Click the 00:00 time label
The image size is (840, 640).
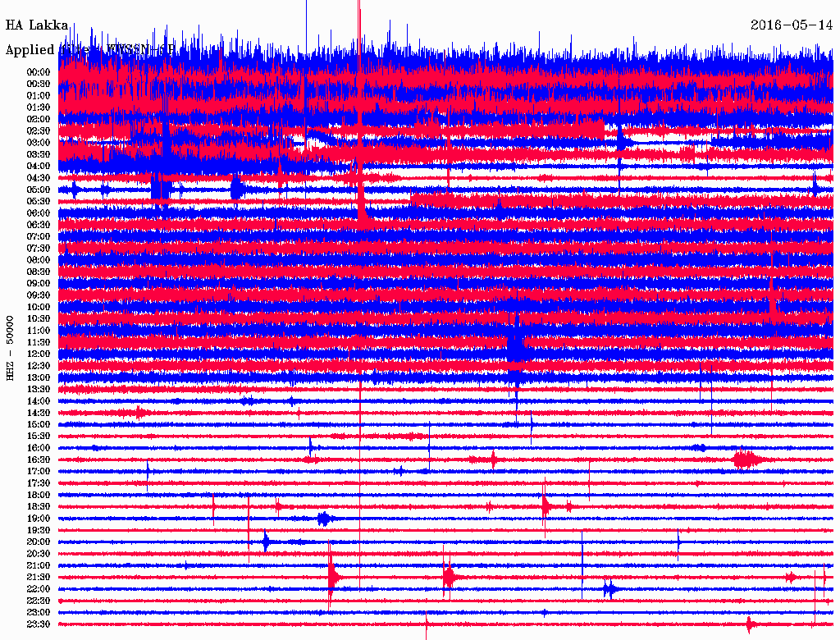coord(39,72)
